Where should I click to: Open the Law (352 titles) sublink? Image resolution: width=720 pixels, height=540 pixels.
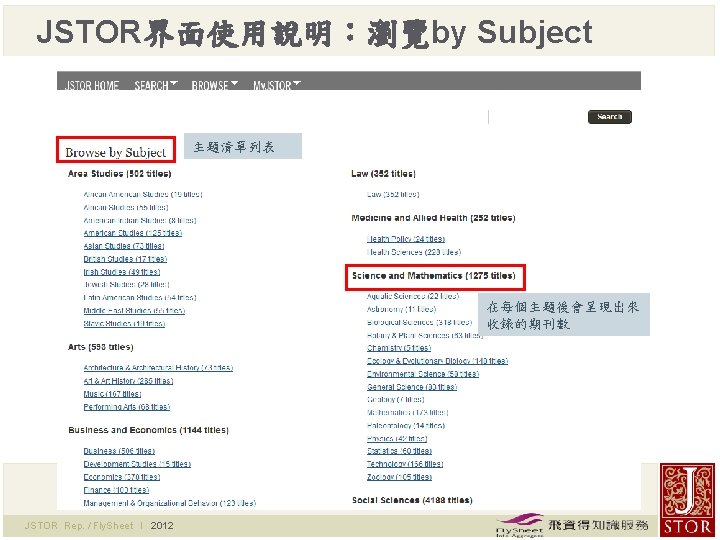tap(393, 194)
